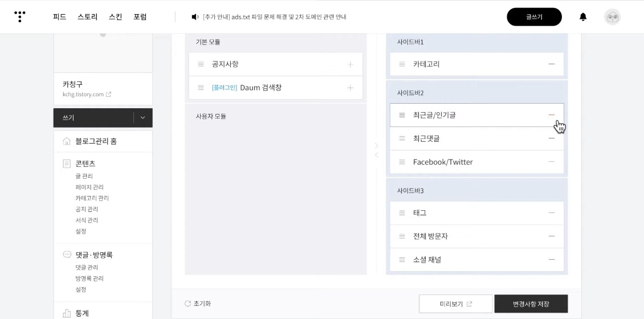Go to 블로그관리 홈

(x=96, y=141)
